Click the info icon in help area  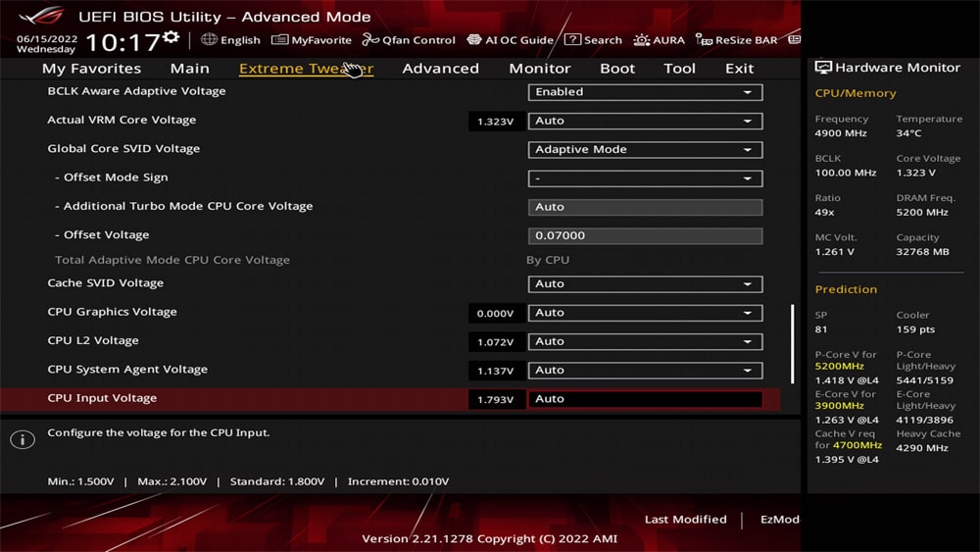point(23,439)
